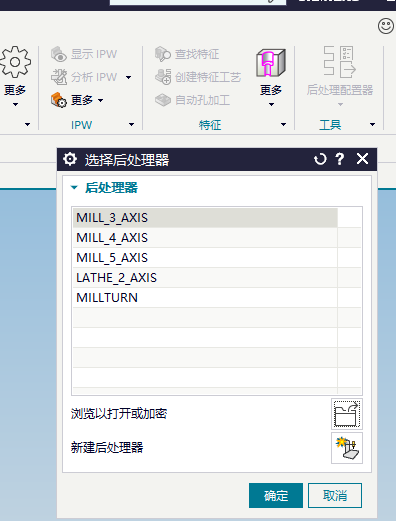The height and width of the screenshot is (521, 396).
Task: Cancel with the 取消 button
Action: pos(335,495)
